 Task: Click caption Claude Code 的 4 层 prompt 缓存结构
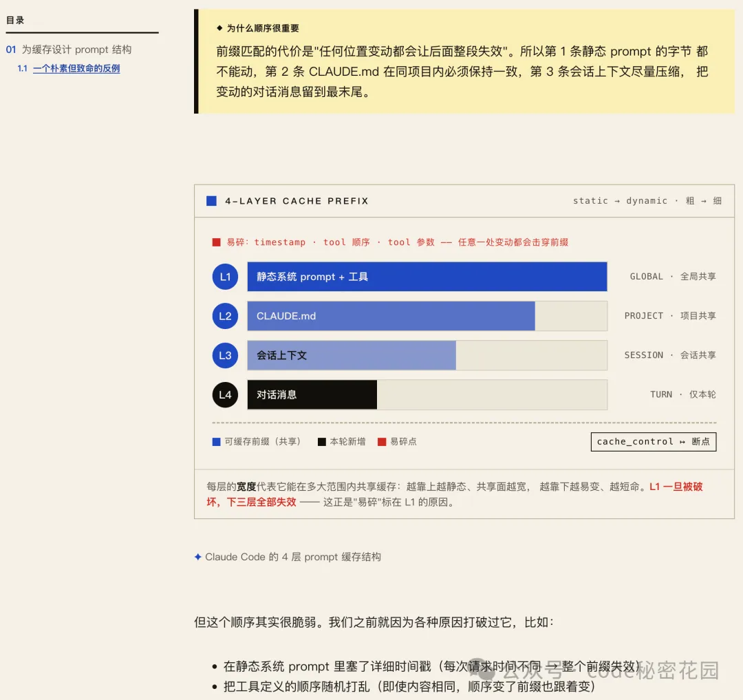[293, 557]
